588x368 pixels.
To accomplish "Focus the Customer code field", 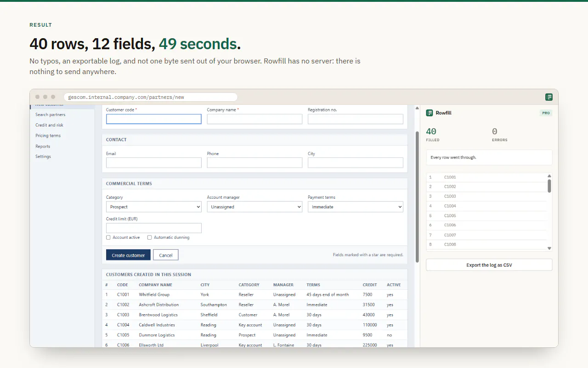I will 154,119.
